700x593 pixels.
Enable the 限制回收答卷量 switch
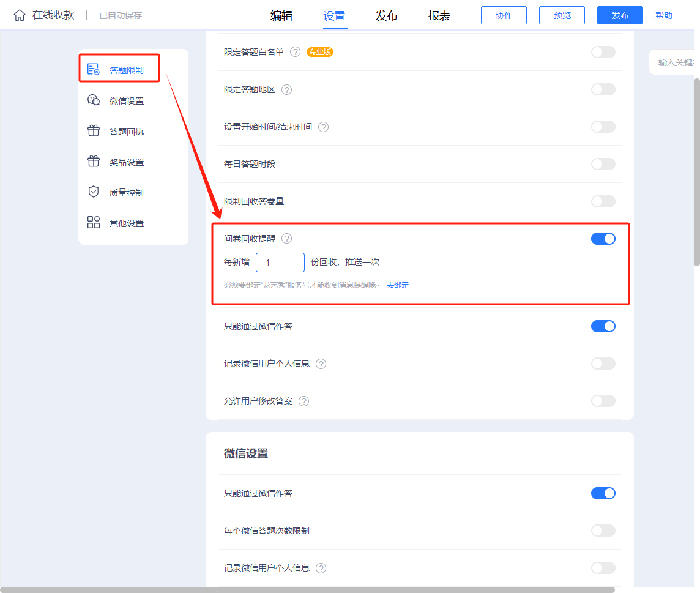[603, 201]
